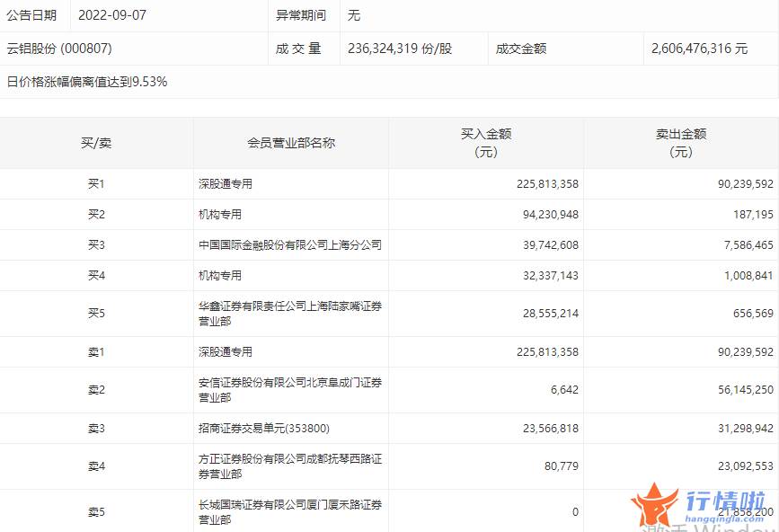Viewport: 779px width, 532px height.
Task: Click 深股通专用 in the 买1 row
Action: [x=226, y=184]
